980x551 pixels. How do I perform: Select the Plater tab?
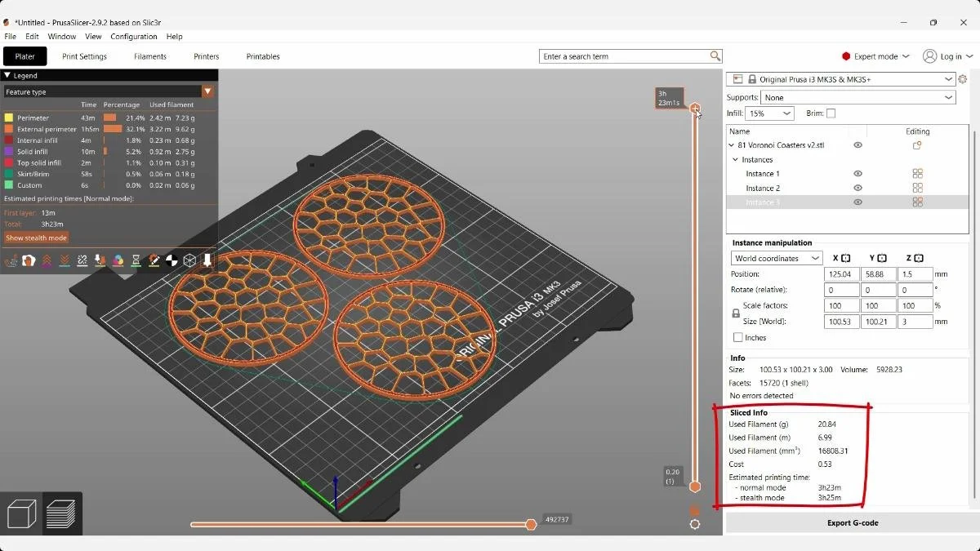[24, 56]
